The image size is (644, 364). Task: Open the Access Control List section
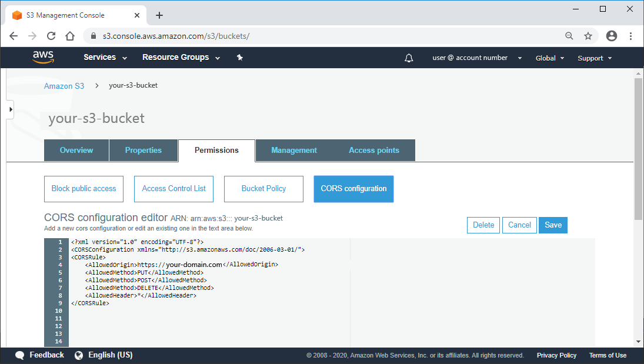click(x=173, y=189)
